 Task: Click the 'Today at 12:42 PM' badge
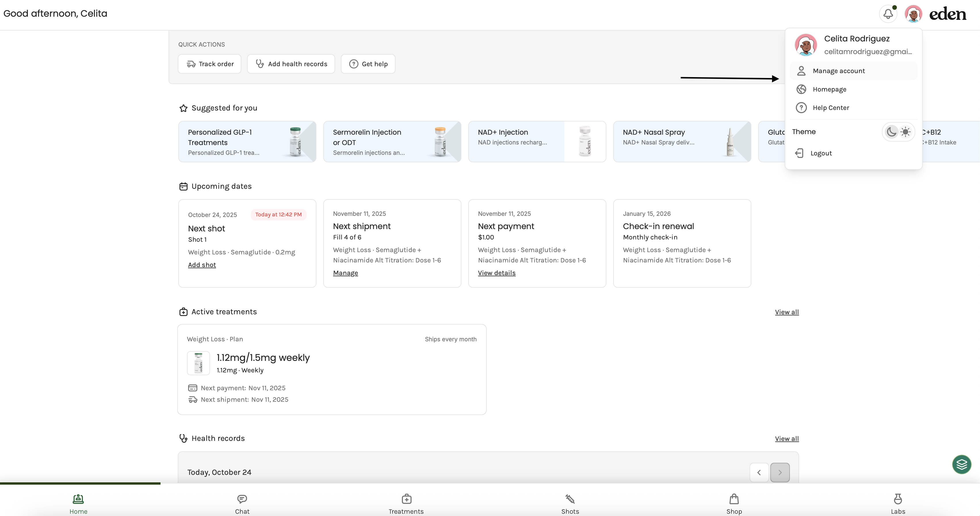tap(278, 215)
